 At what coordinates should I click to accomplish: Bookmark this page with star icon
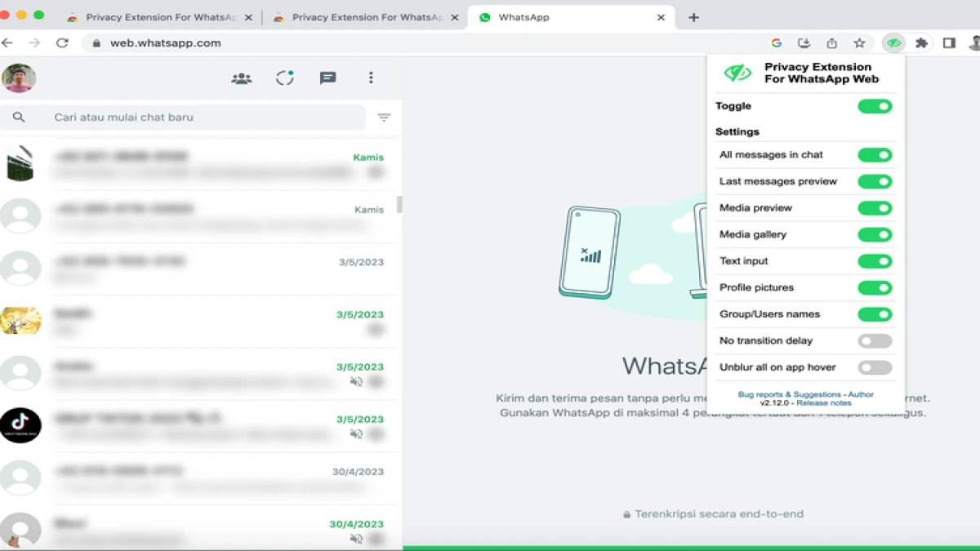859,43
